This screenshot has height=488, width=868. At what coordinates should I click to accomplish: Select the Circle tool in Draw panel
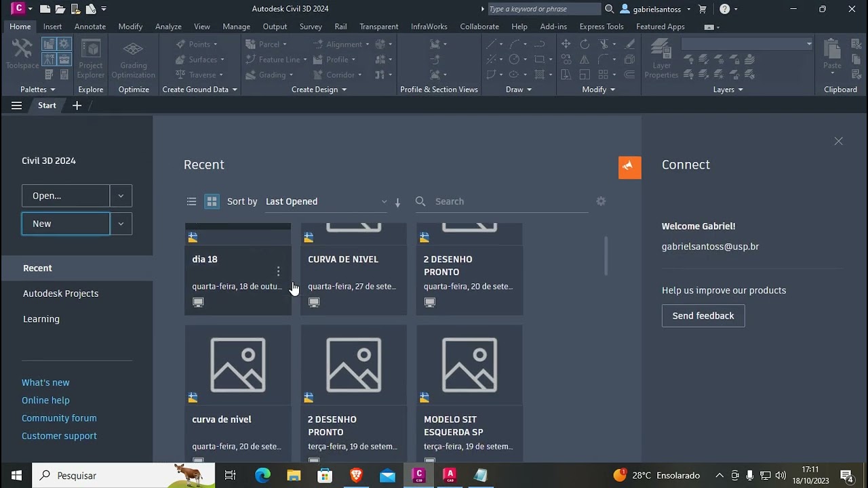(x=514, y=59)
